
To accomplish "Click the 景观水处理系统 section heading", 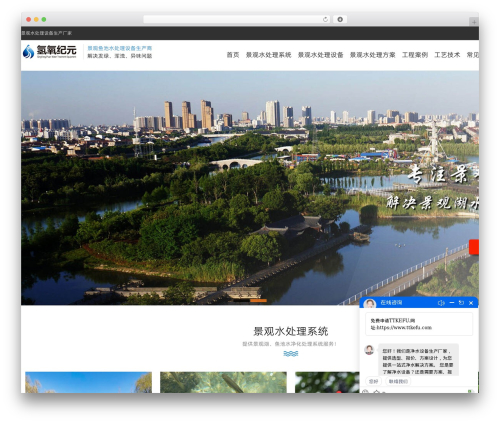I will (291, 331).
